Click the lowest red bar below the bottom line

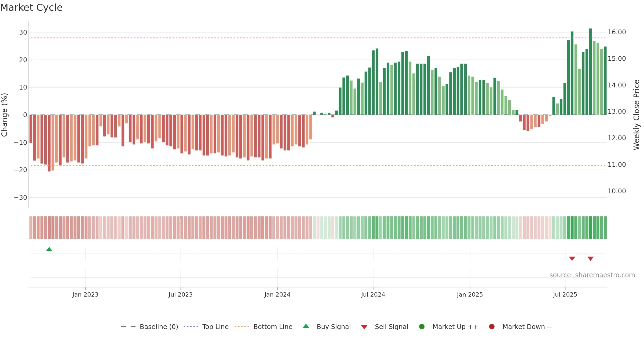(x=49, y=143)
